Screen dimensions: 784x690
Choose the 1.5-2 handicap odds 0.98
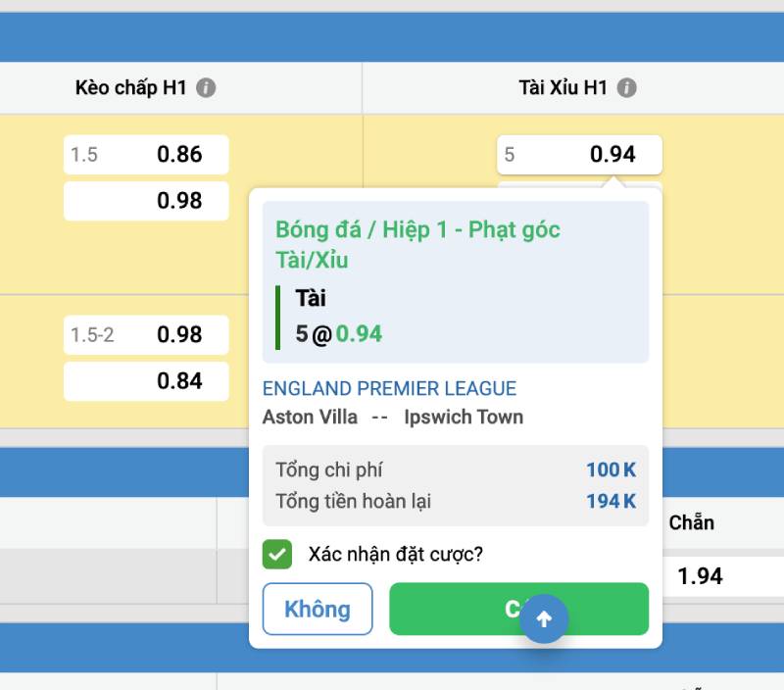tap(146, 334)
